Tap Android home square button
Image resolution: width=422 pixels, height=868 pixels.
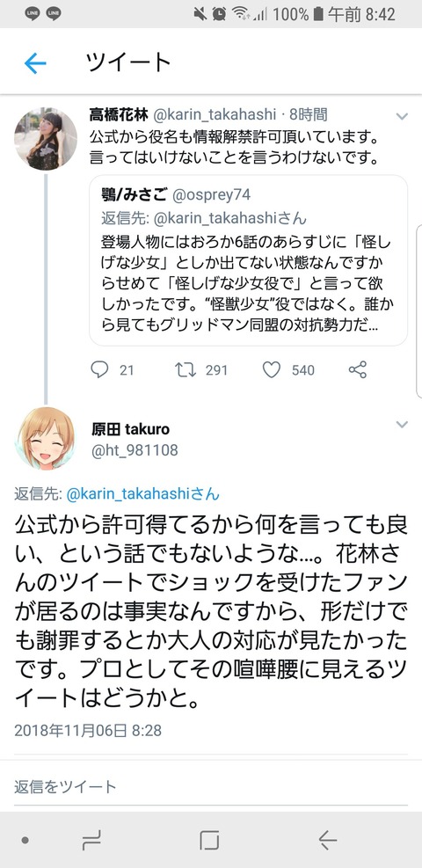click(x=209, y=841)
